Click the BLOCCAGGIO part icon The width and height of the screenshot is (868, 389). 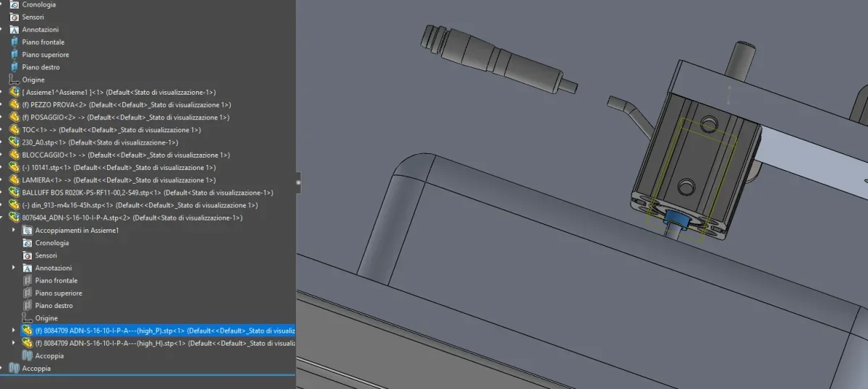coord(14,155)
